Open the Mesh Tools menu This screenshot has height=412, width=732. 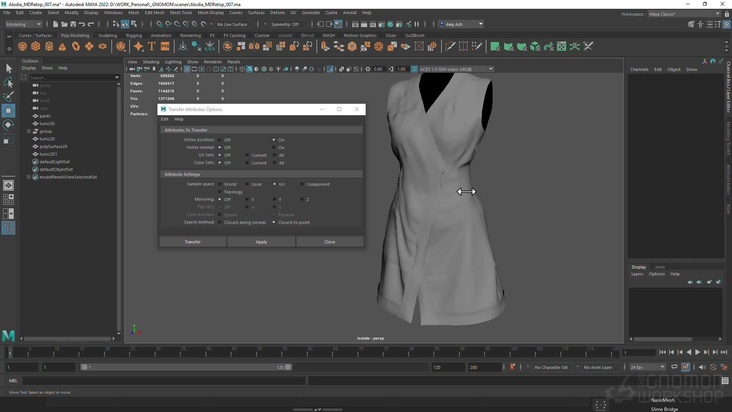(181, 13)
